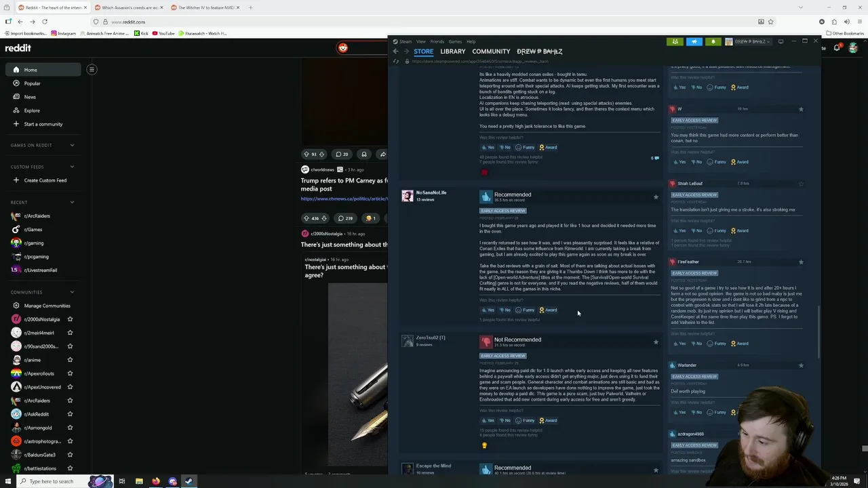
Task: Open Steam from Windows taskbar
Action: pyautogui.click(x=189, y=481)
